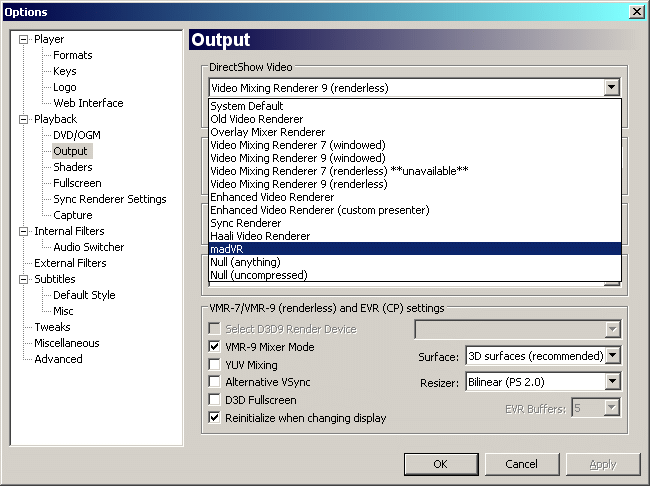The width and height of the screenshot is (650, 486).
Task: Choose Null (anything) renderer
Action: [415, 262]
